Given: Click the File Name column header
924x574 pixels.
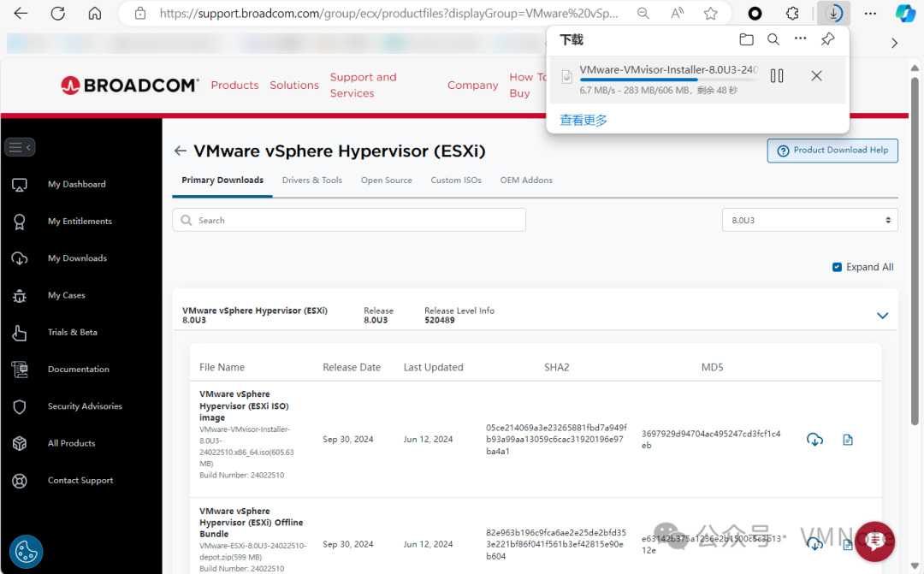Looking at the screenshot, I should 222,367.
